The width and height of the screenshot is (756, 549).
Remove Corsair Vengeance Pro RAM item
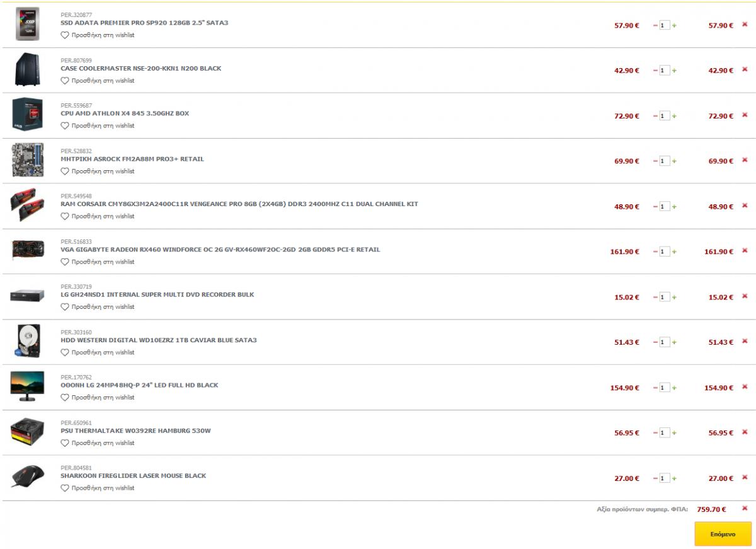[x=745, y=206]
